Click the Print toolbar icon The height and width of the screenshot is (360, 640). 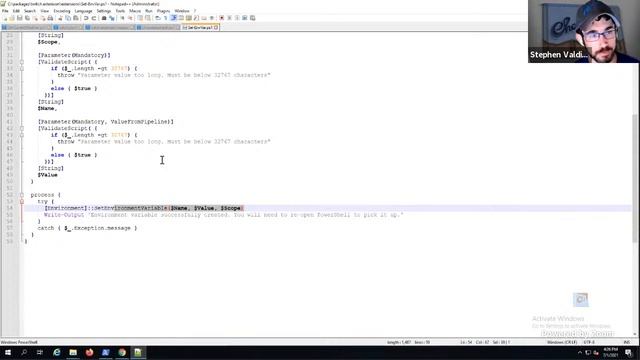(50, 18)
